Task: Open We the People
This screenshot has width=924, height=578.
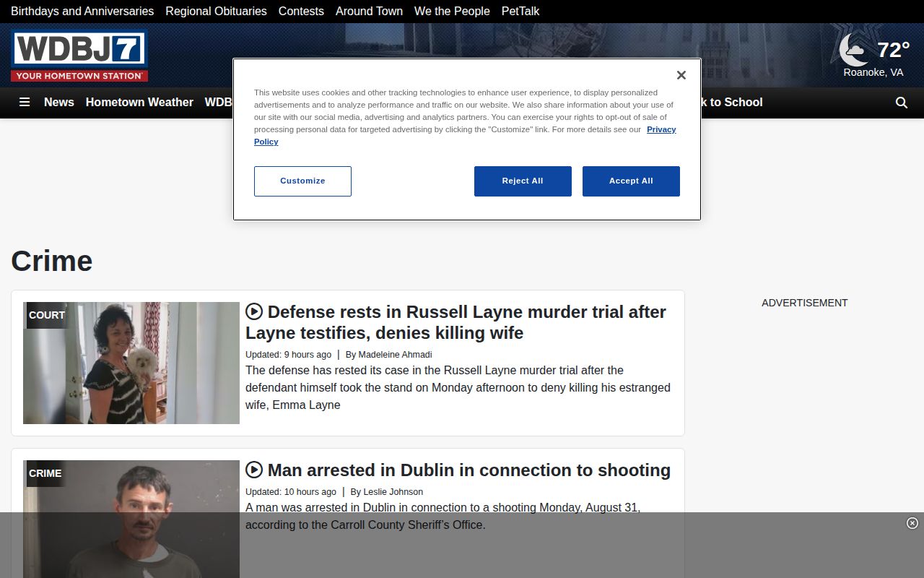Action: (452, 11)
